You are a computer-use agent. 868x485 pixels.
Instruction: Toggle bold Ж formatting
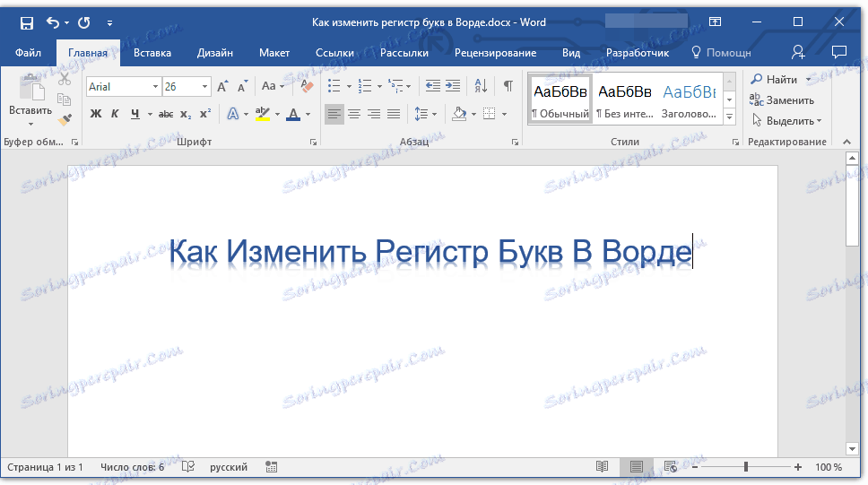tap(96, 114)
